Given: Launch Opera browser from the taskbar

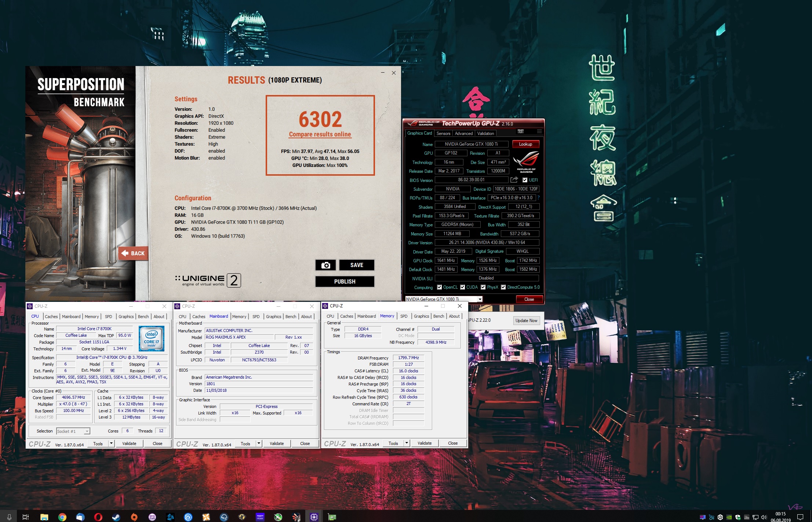Looking at the screenshot, I should pyautogui.click(x=98, y=517).
